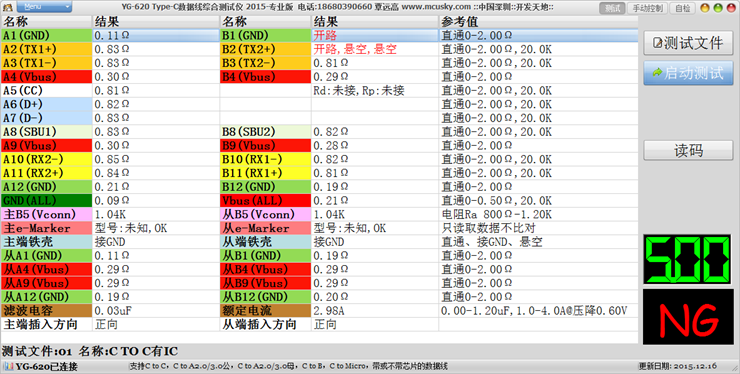The height and width of the screenshot is (374, 740).
Task: Open the 自检 self-check tab
Action: tap(682, 8)
